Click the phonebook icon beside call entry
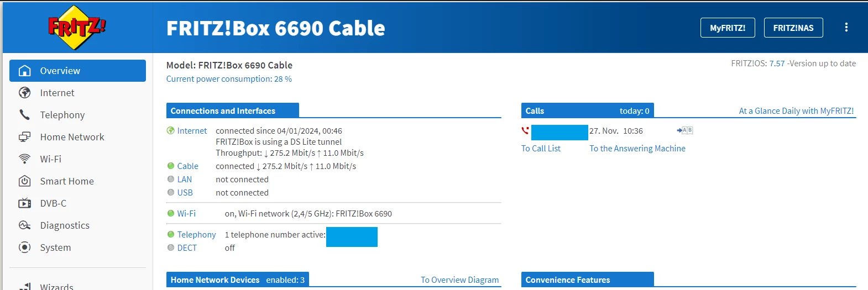This screenshot has height=290, width=868. [x=684, y=130]
